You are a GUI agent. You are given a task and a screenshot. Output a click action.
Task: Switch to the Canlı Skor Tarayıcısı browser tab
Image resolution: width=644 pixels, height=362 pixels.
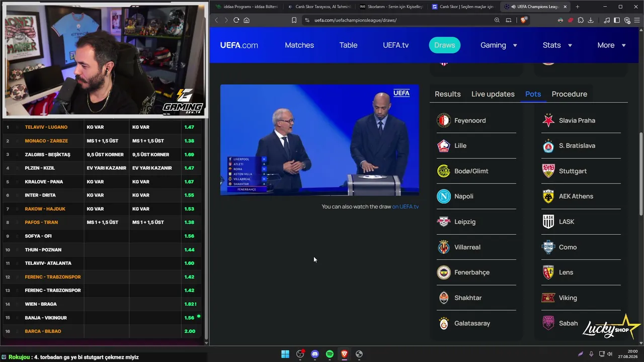pos(318,7)
